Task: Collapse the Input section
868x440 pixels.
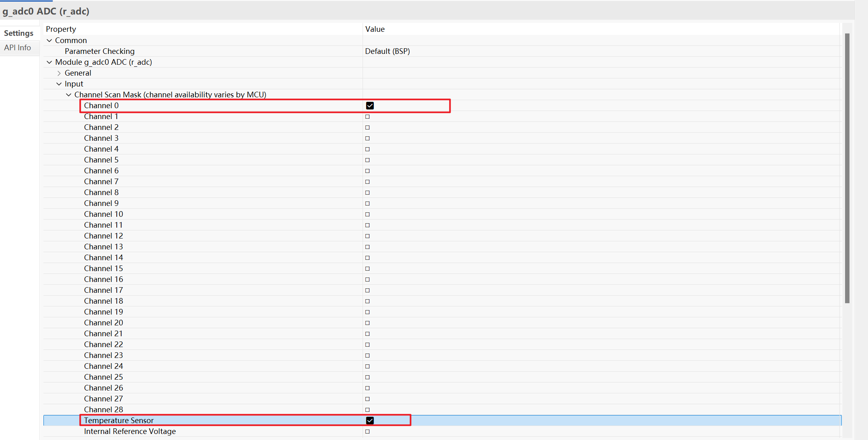Action: [59, 84]
